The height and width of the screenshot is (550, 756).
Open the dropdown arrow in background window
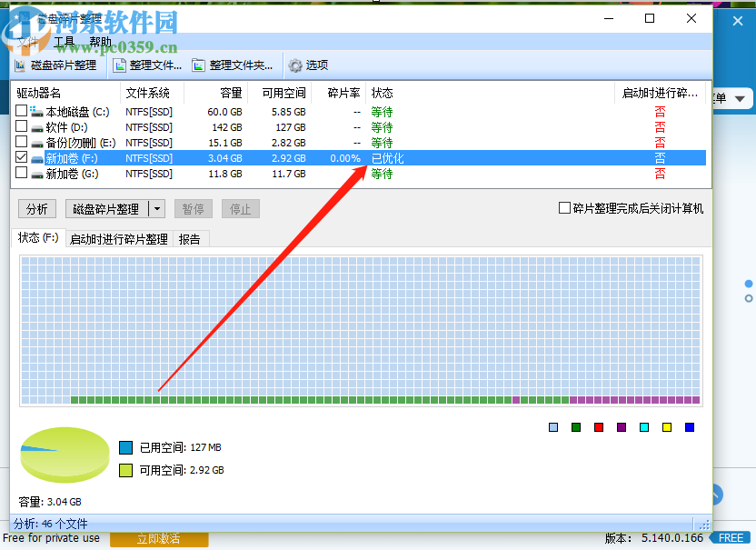click(740, 99)
